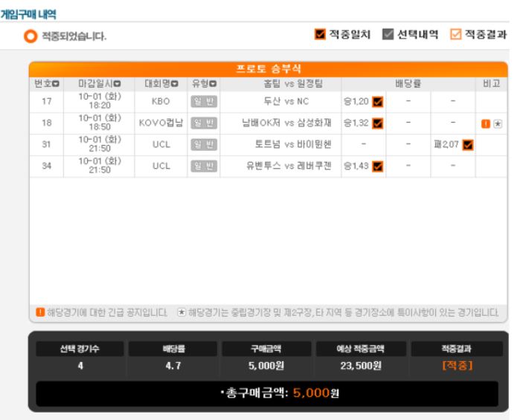
Task: Sort by the 대회명 column arrow
Action: pyautogui.click(x=175, y=84)
